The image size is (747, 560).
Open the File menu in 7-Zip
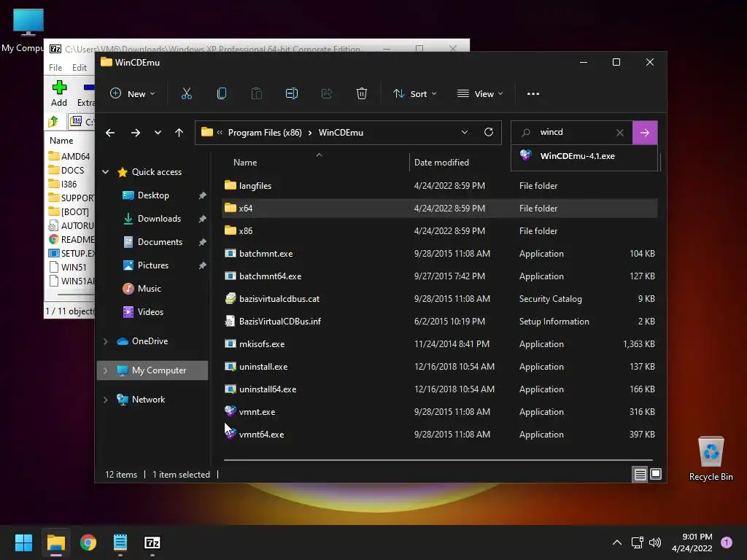55,68
